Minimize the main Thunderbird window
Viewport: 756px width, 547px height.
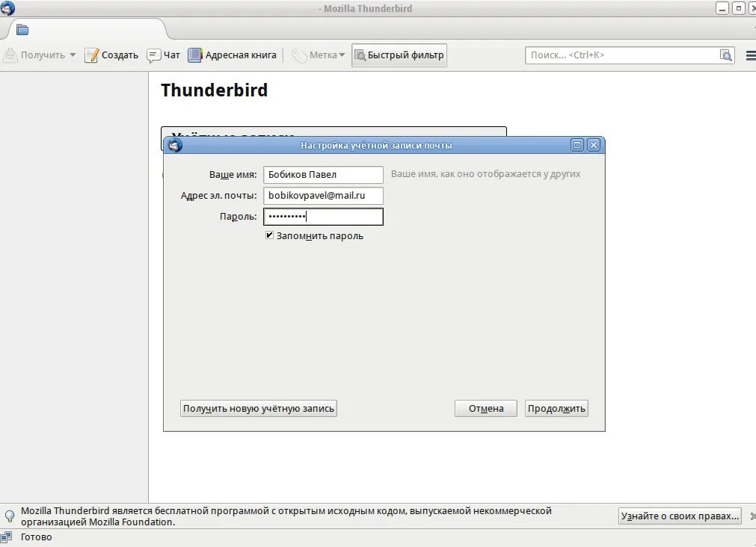click(722, 8)
